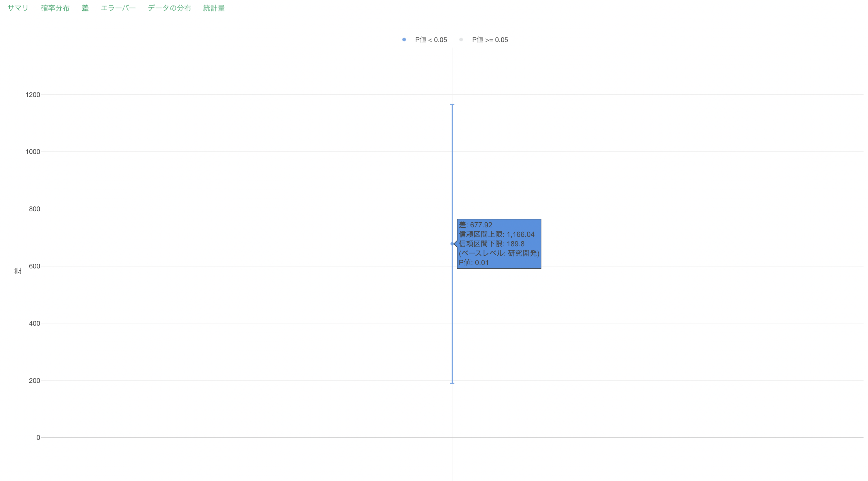Click the 1200 y-axis tick label
Viewport: 868px width, 481px height.
point(33,95)
